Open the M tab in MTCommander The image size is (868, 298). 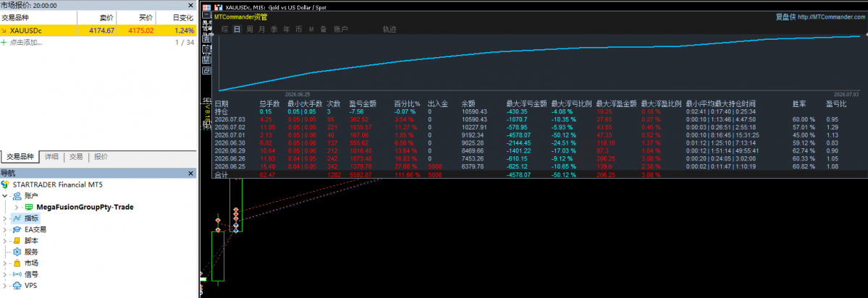311,30
